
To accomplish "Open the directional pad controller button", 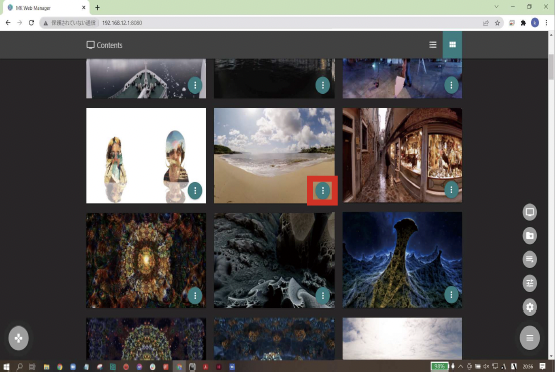I will pyautogui.click(x=19, y=338).
